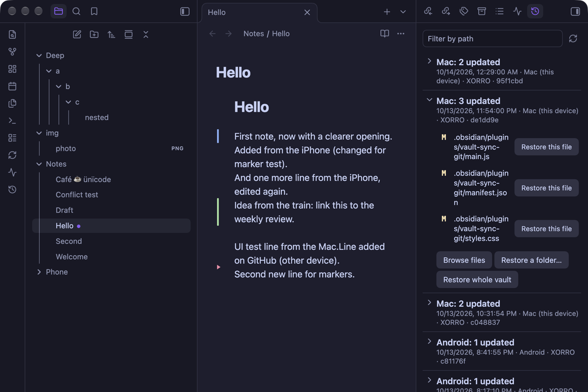Collapse the Notes folder

pyautogui.click(x=39, y=164)
